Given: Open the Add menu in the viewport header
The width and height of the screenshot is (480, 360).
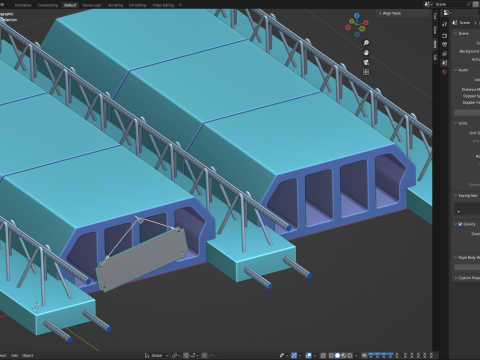Looking at the screenshot, I should coord(14,355).
